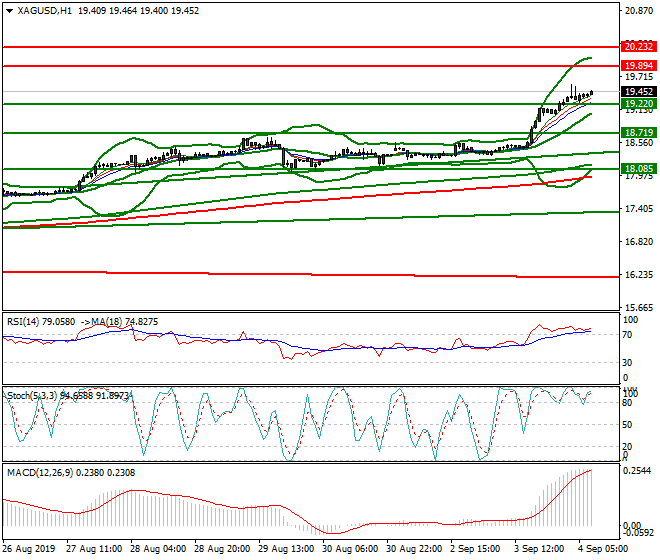Click the MACD -0.0592 scale value
Image resolution: width=660 pixels, height=560 pixels.
[638, 533]
